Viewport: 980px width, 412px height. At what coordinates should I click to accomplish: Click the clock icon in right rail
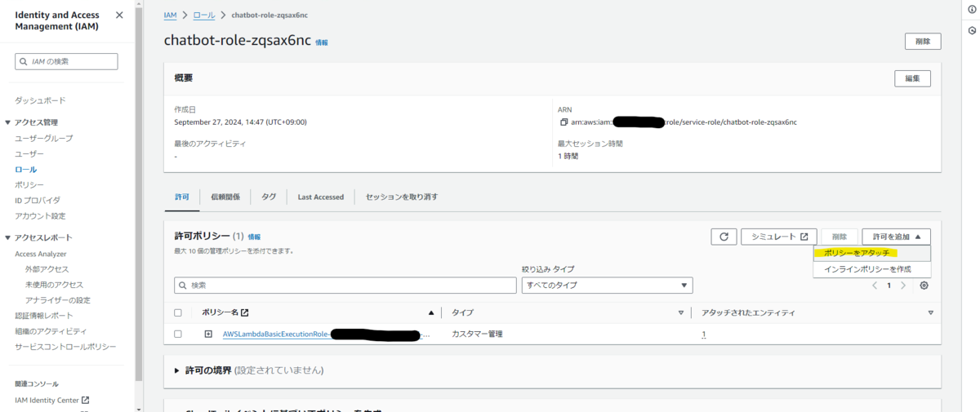972,31
